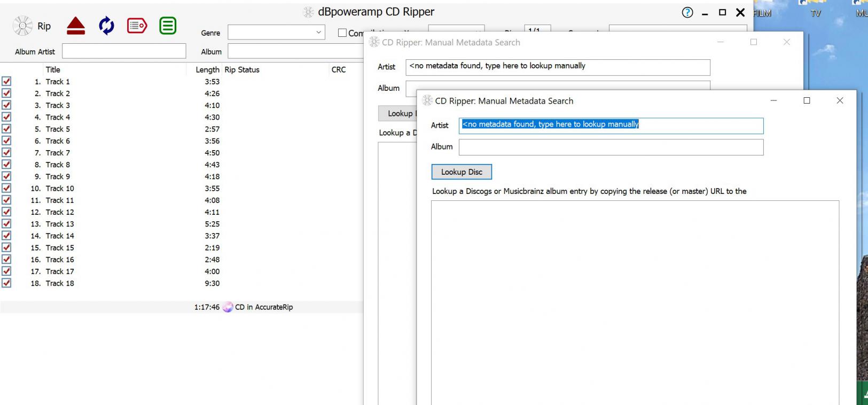The width and height of the screenshot is (868, 405).
Task: Click the Title column header
Action: click(53, 69)
